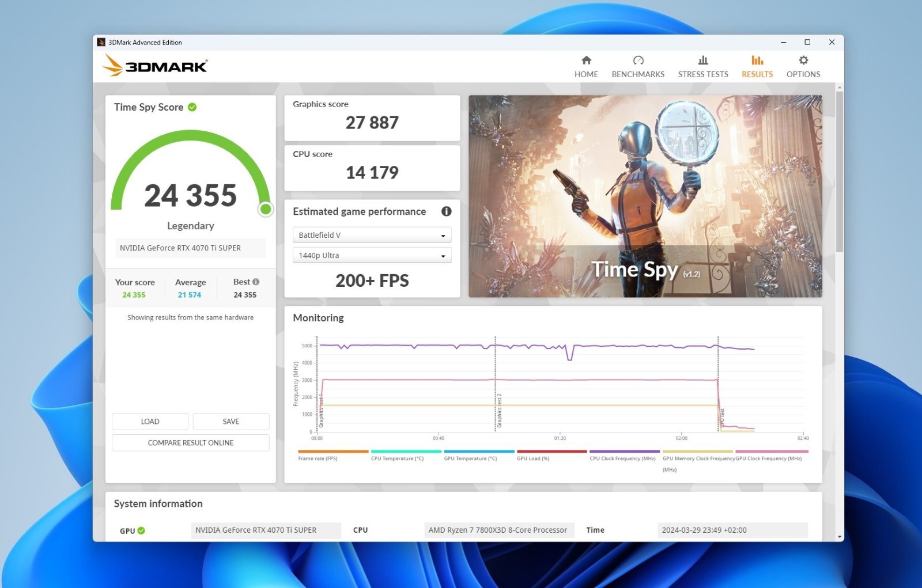Click the CPU test marker line in chart
This screenshot has width=922, height=588.
click(x=718, y=384)
